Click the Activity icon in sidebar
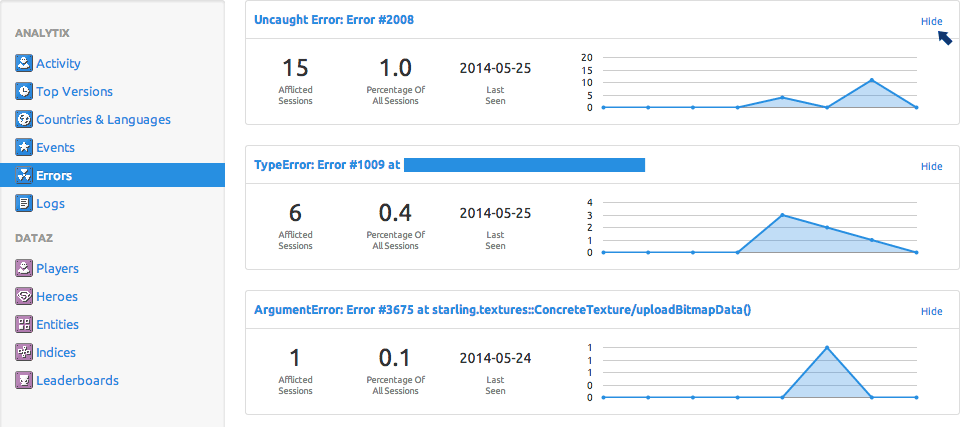Viewport: 960px width, 427px height. coord(24,63)
